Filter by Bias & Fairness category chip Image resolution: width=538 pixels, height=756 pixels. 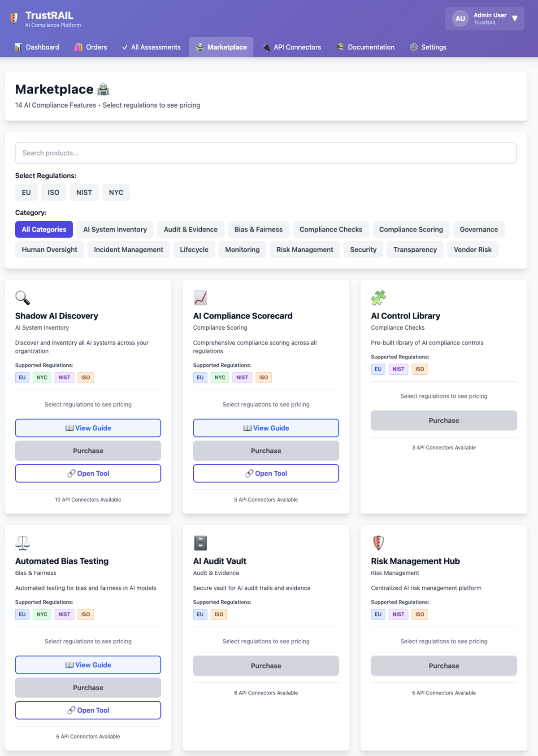point(259,229)
